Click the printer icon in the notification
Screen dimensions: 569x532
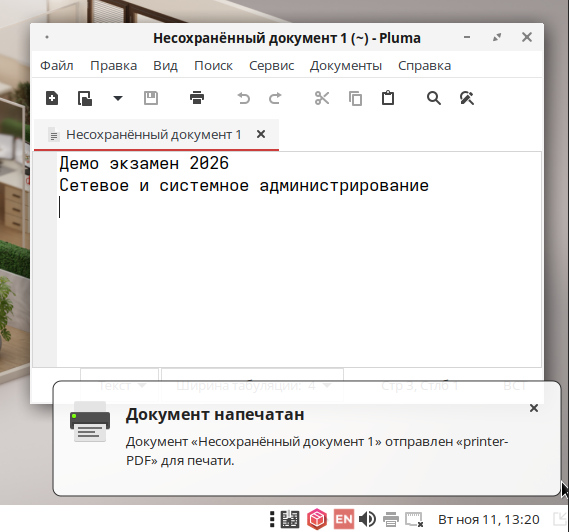point(90,421)
